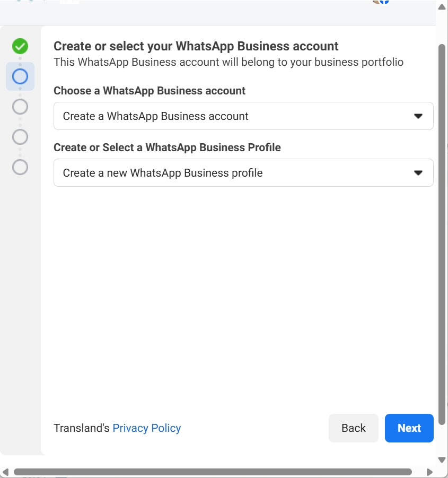Image resolution: width=448 pixels, height=478 pixels.
Task: Click the horizontal scrollbar thumb
Action: coord(213,472)
